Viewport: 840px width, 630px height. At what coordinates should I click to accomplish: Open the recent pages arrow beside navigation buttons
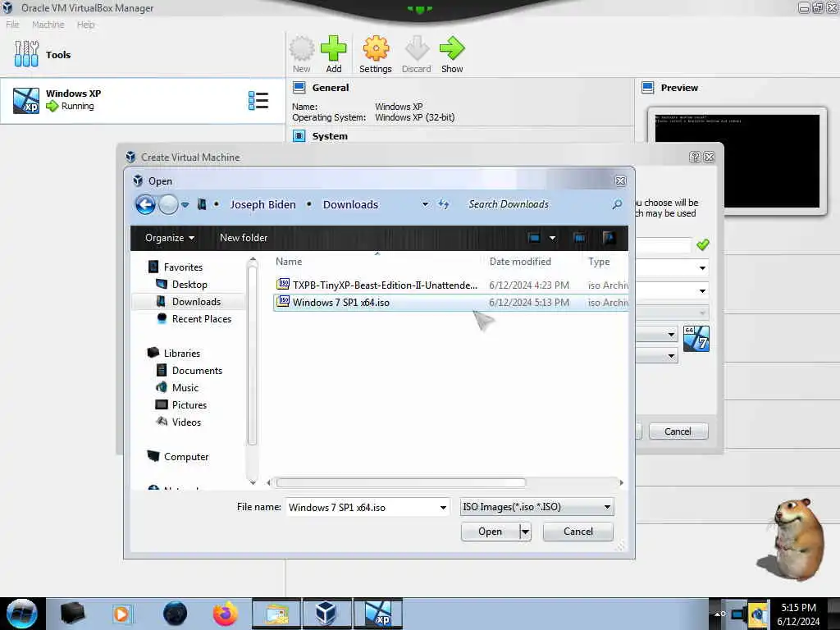185,204
